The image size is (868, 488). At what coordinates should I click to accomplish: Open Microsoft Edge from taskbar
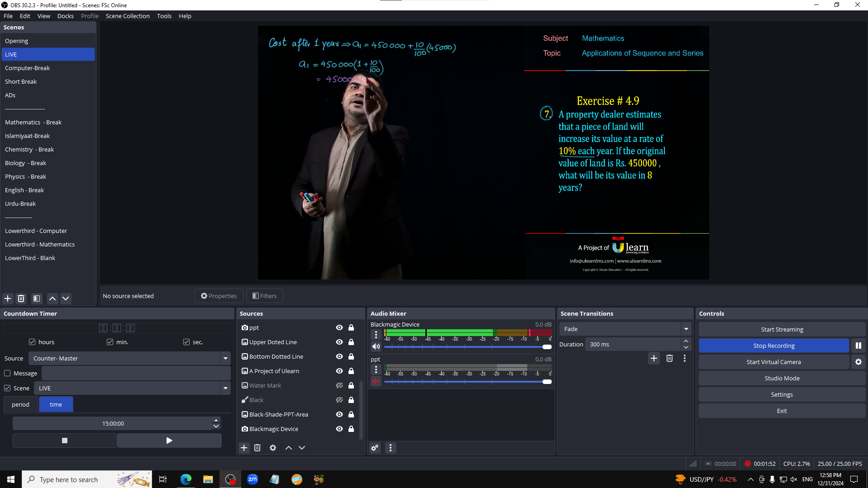(x=186, y=479)
